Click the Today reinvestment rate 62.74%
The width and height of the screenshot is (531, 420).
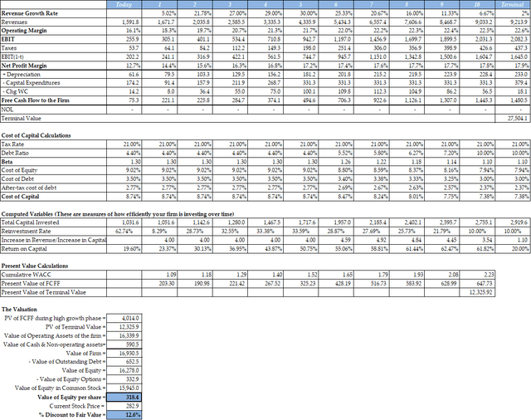(x=124, y=232)
